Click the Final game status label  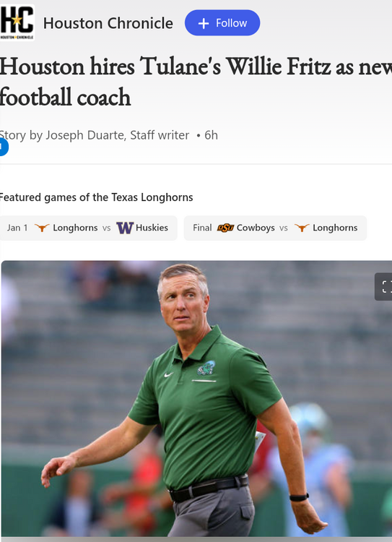click(202, 228)
